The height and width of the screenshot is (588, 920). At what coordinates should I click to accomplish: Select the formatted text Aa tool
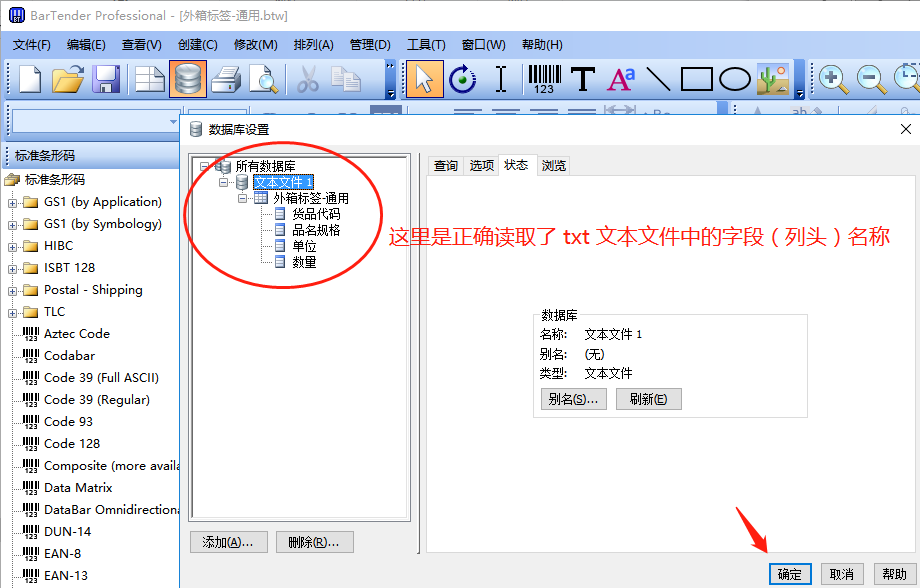pos(621,79)
